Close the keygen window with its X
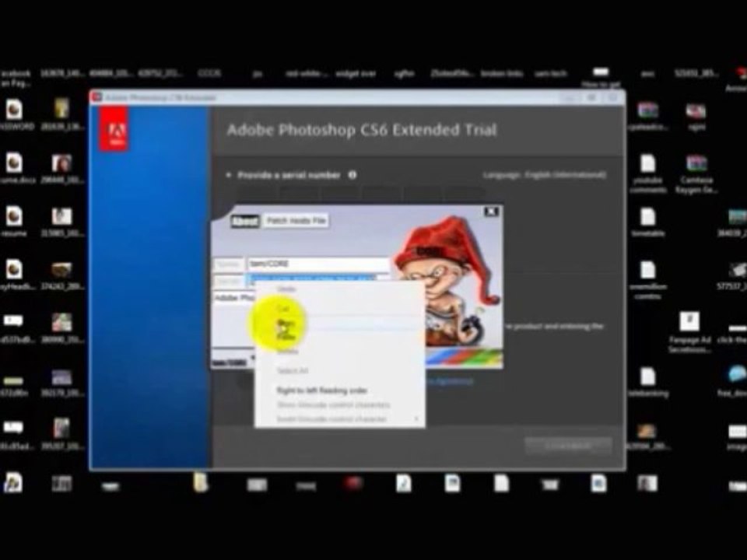747x560 pixels. [x=491, y=212]
